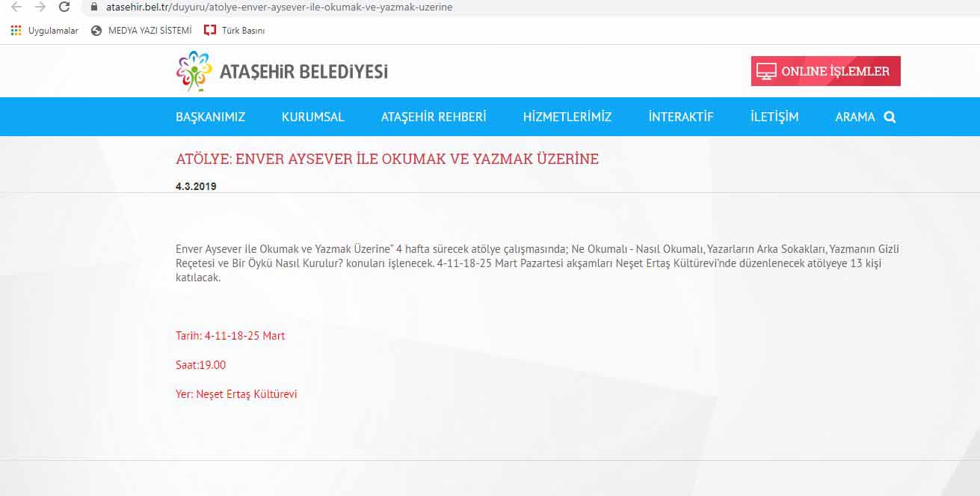
Task: Click the padlock site security icon
Action: pyautogui.click(x=93, y=7)
